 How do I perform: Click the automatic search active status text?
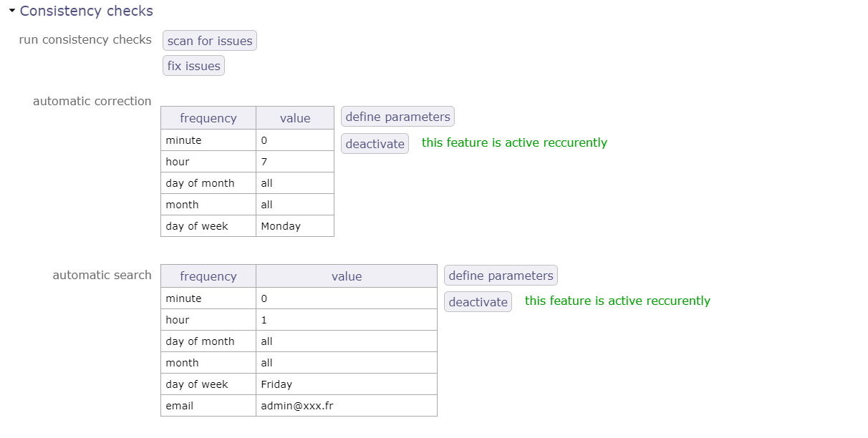[617, 301]
